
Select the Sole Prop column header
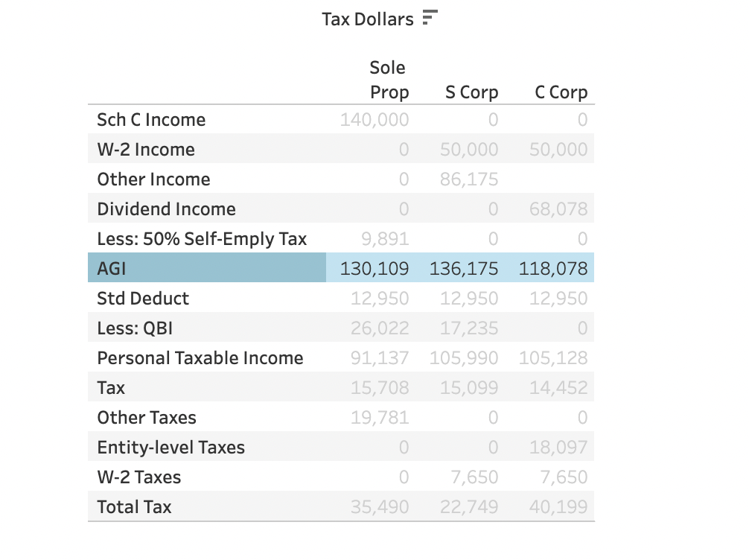pyautogui.click(x=389, y=80)
